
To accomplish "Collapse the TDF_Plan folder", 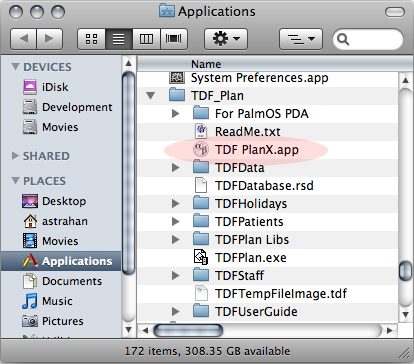I will [151, 96].
